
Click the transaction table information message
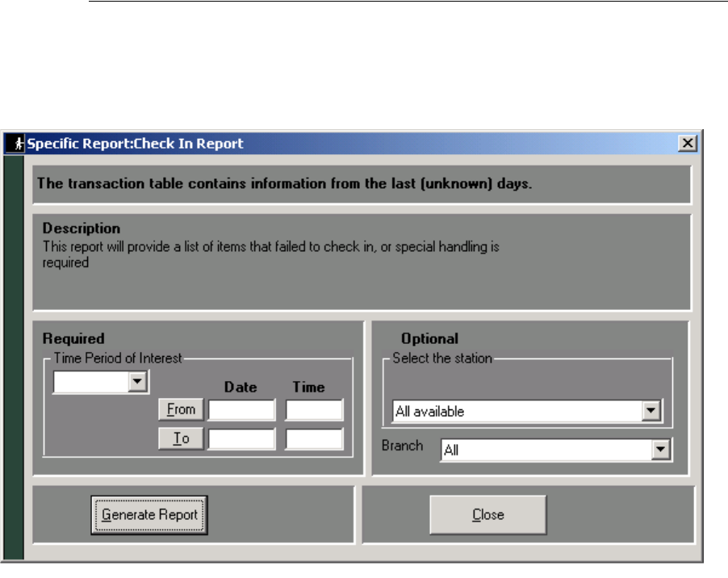coord(285,183)
